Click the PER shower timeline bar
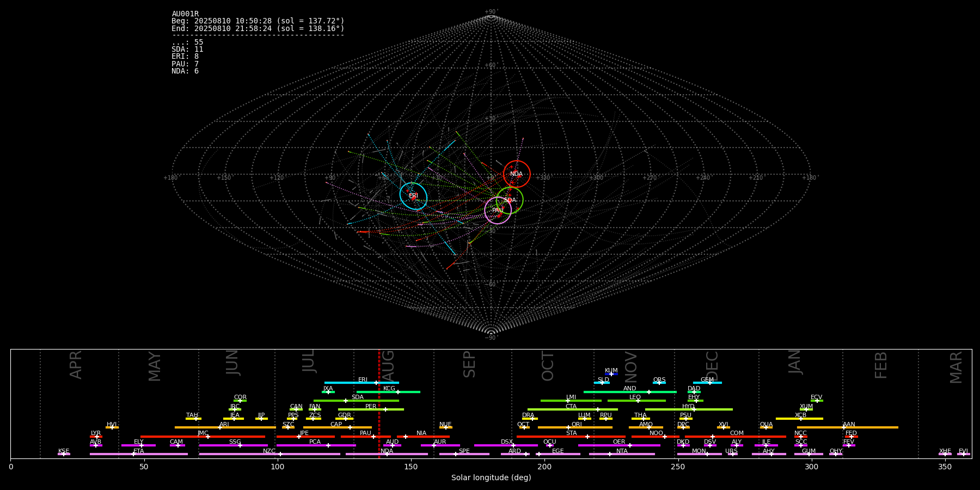The image size is (980, 490). click(x=371, y=409)
